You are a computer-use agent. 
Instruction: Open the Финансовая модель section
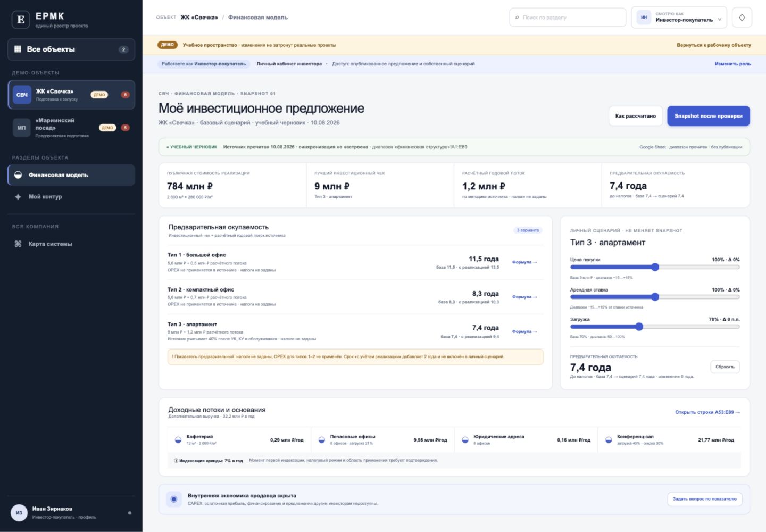[x=71, y=175]
